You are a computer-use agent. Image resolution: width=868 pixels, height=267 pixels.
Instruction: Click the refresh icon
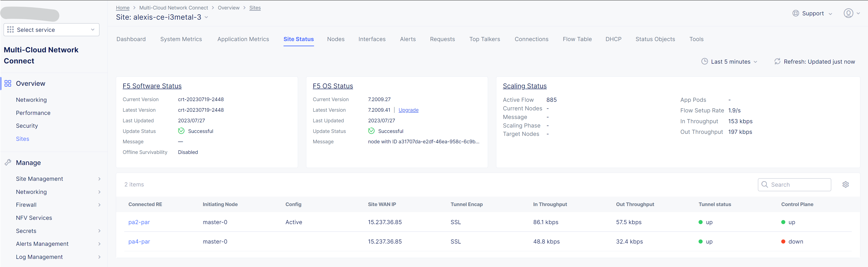777,62
